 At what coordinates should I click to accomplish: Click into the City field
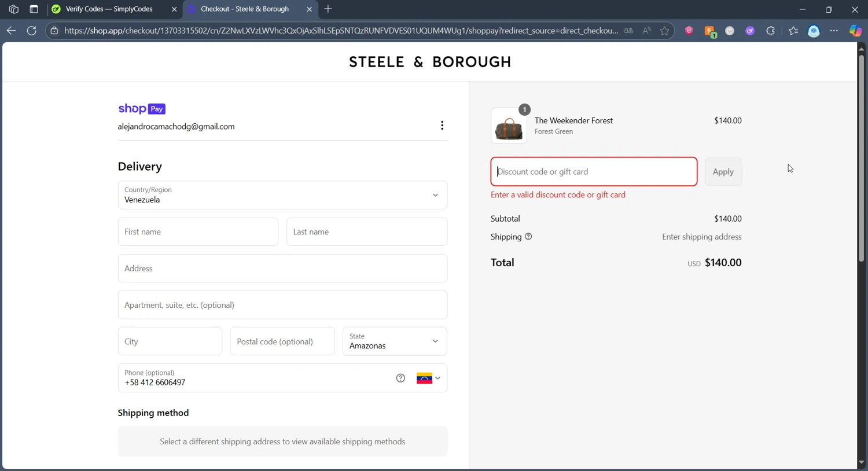(x=170, y=341)
